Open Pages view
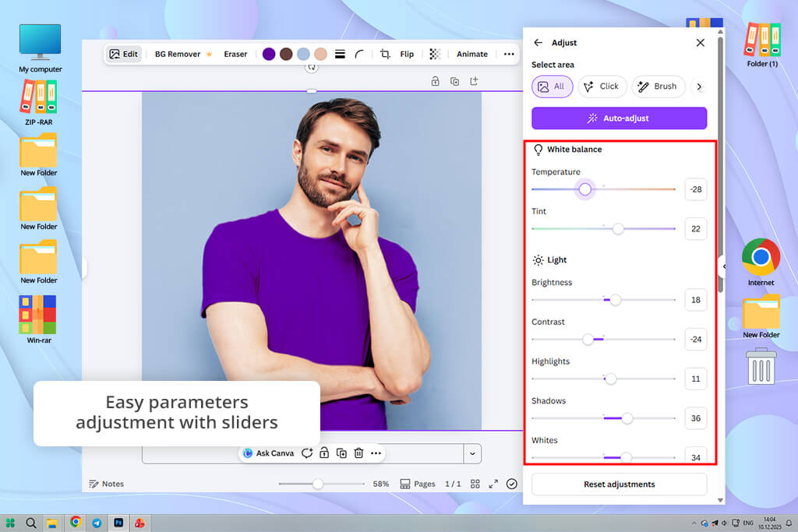The image size is (798, 532). 418,484
